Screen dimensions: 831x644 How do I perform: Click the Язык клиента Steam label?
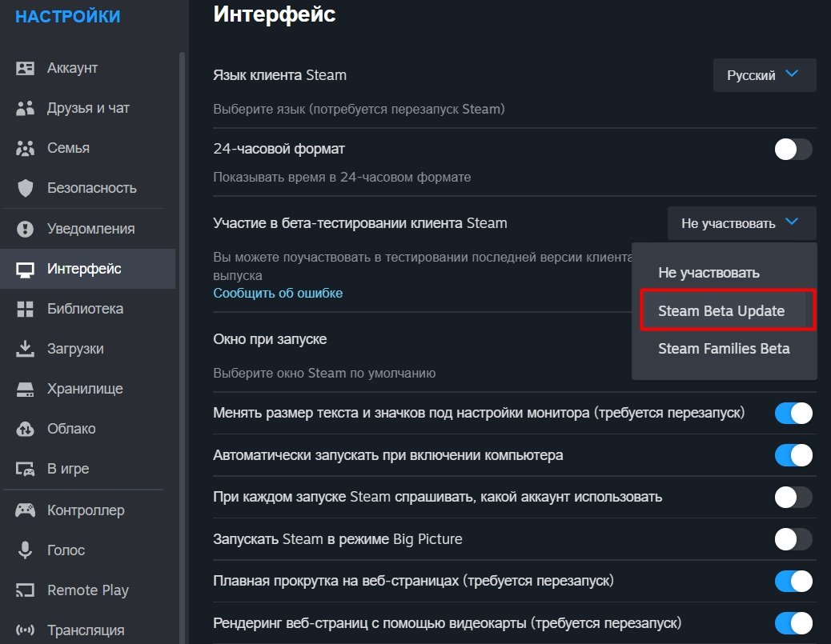[x=280, y=75]
